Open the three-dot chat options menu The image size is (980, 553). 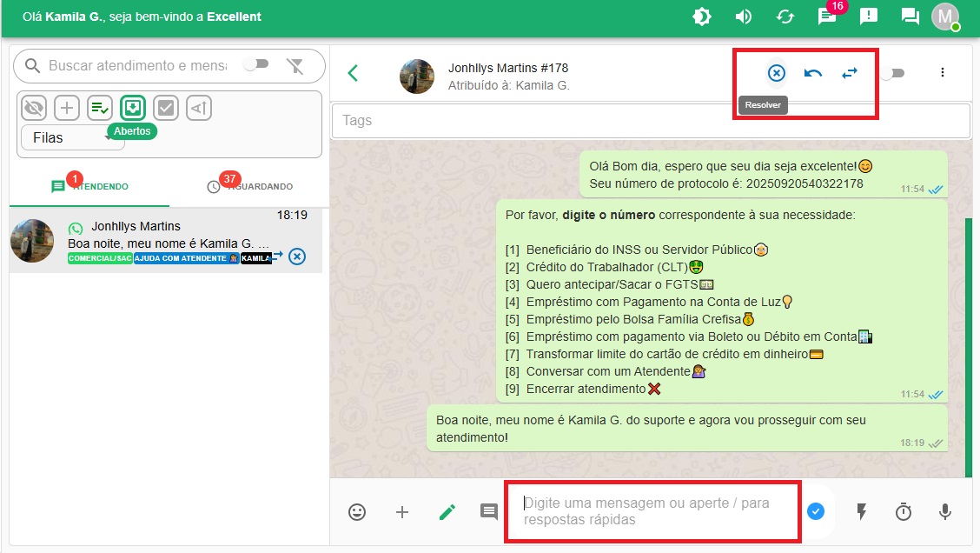click(x=943, y=73)
